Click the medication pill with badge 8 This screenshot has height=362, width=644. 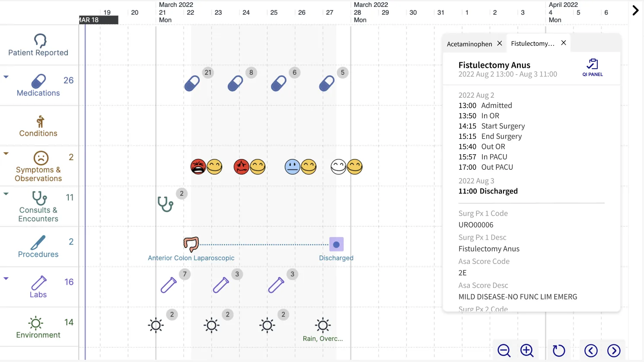235,83
